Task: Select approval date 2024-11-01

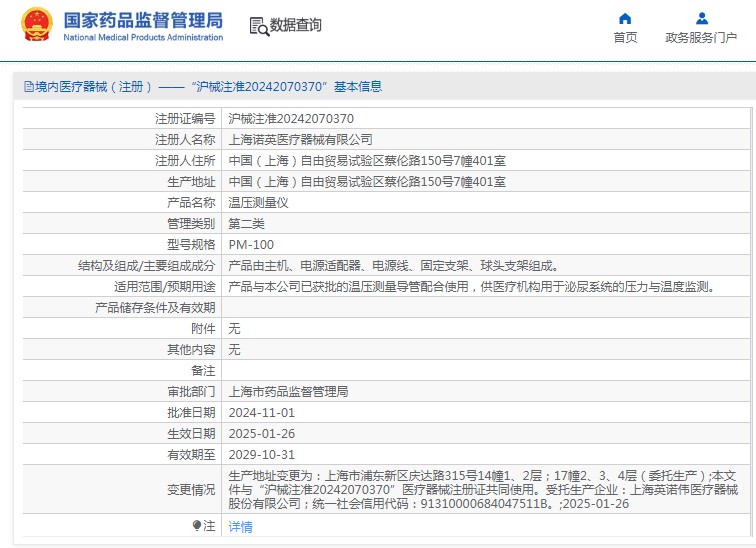Action: 261,413
